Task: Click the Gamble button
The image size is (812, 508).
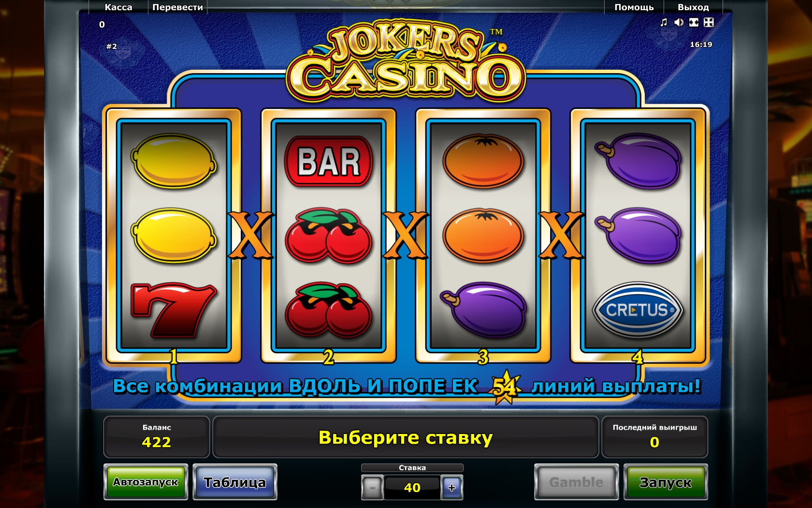Action: [576, 482]
